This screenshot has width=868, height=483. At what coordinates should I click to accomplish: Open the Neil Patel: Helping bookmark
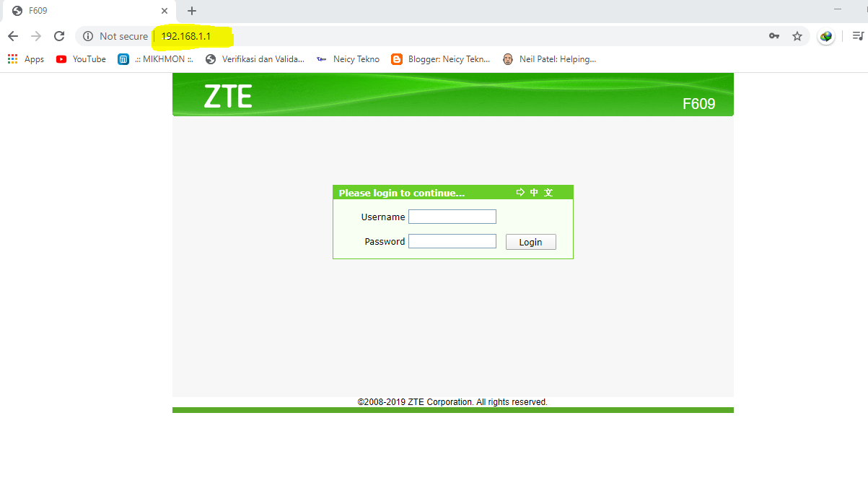pyautogui.click(x=549, y=59)
